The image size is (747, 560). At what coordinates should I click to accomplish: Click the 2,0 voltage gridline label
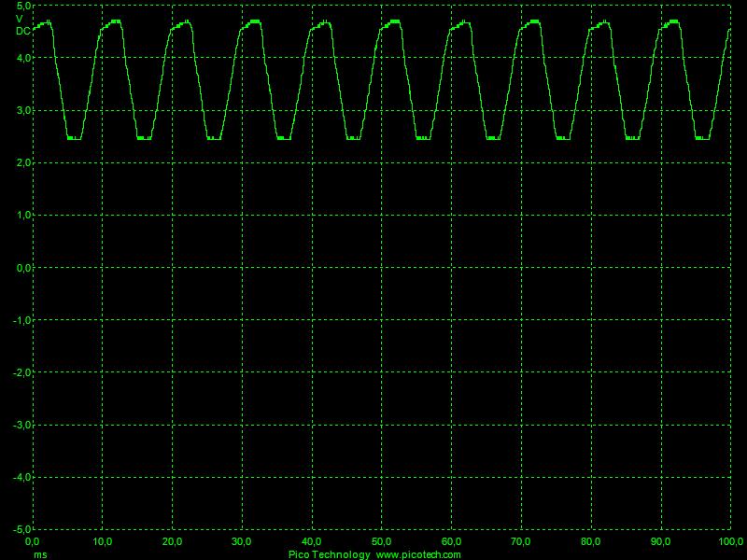tap(23, 161)
